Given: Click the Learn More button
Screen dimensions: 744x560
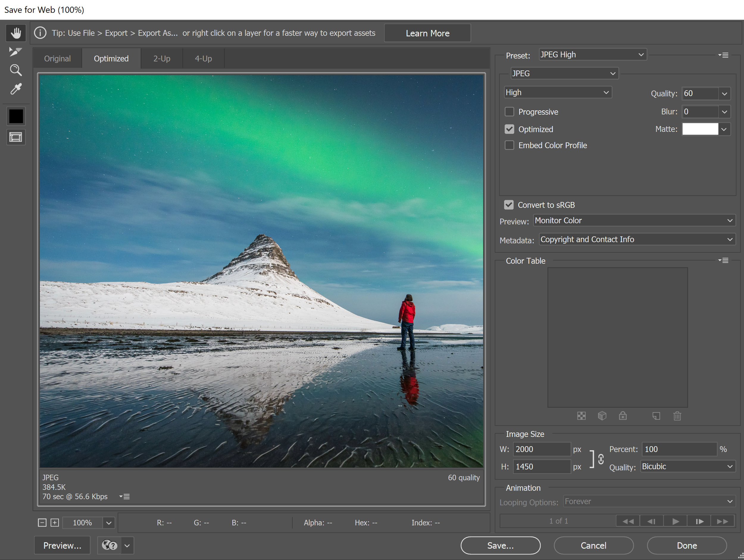Looking at the screenshot, I should [427, 33].
